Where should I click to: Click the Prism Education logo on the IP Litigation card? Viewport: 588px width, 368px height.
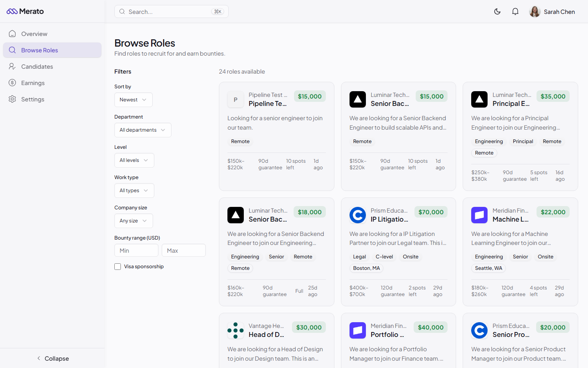[x=357, y=215]
